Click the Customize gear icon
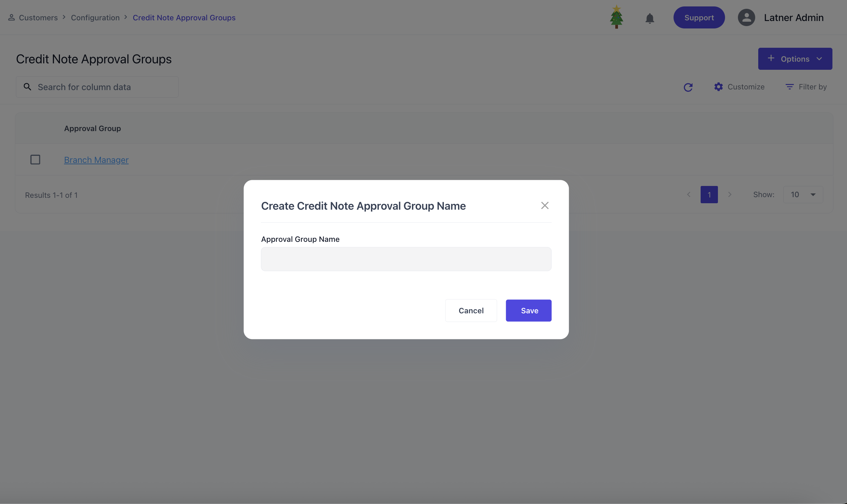The width and height of the screenshot is (847, 504). coord(718,87)
